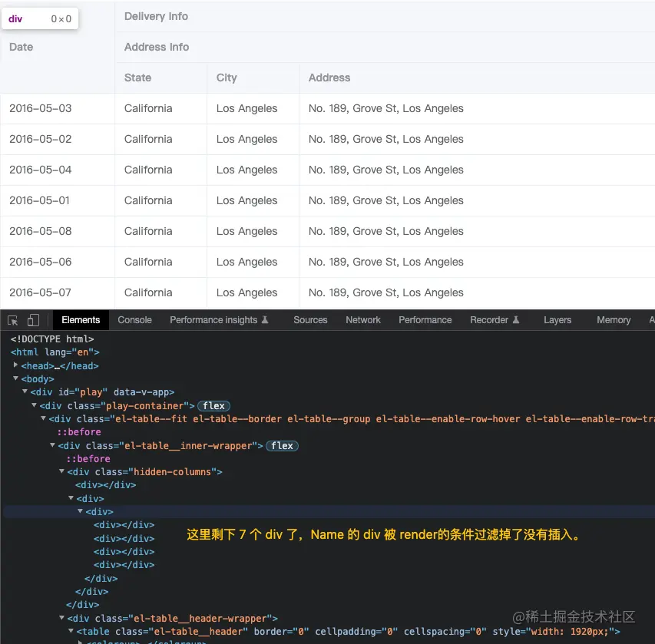Viewport: 655px width, 644px height.
Task: Toggle the flex badge on el-table__inner-wrapper
Action: 282,445
